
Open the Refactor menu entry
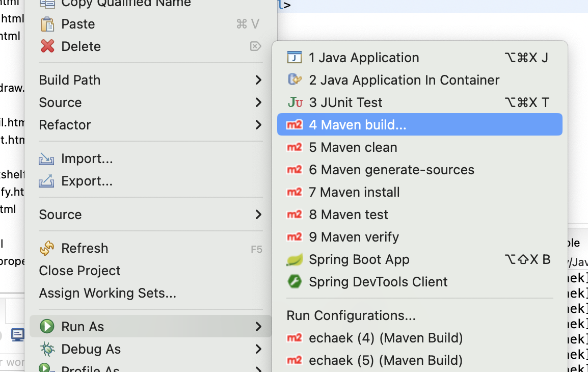[150, 125]
